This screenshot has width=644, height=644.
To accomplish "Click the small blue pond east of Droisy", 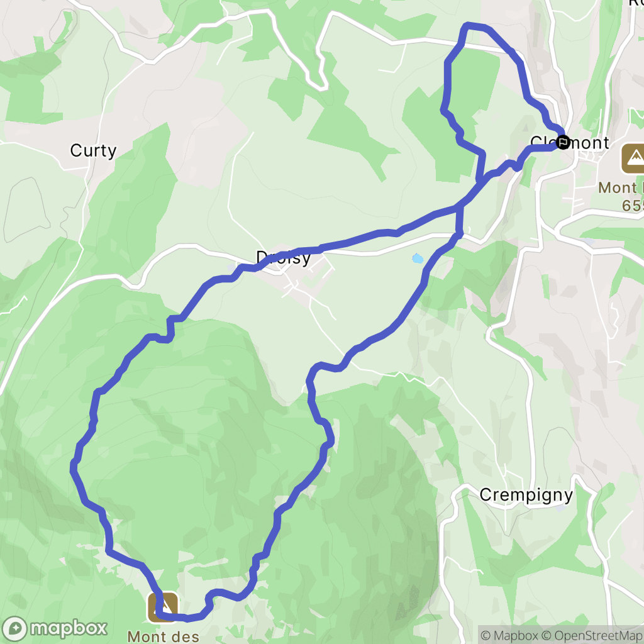I will [418, 258].
